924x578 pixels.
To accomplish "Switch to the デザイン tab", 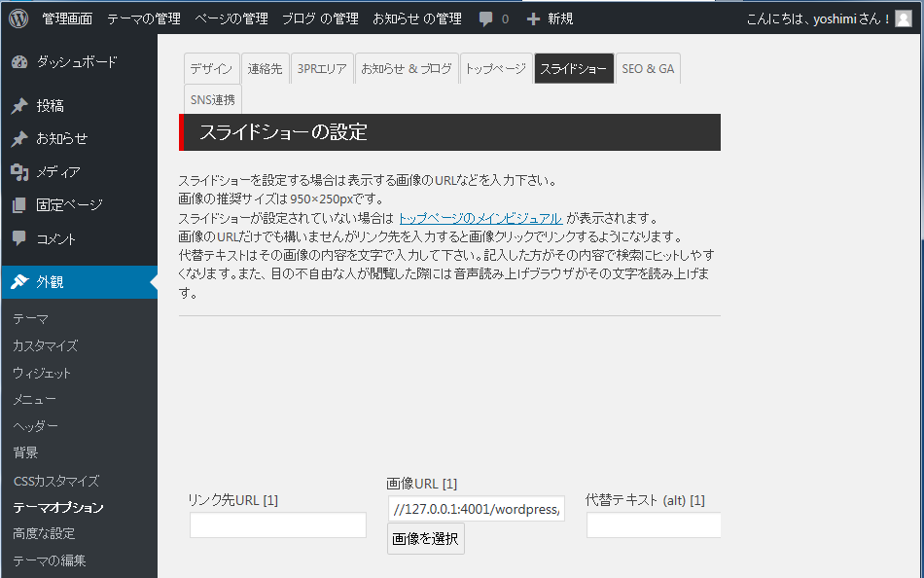I will pyautogui.click(x=211, y=69).
